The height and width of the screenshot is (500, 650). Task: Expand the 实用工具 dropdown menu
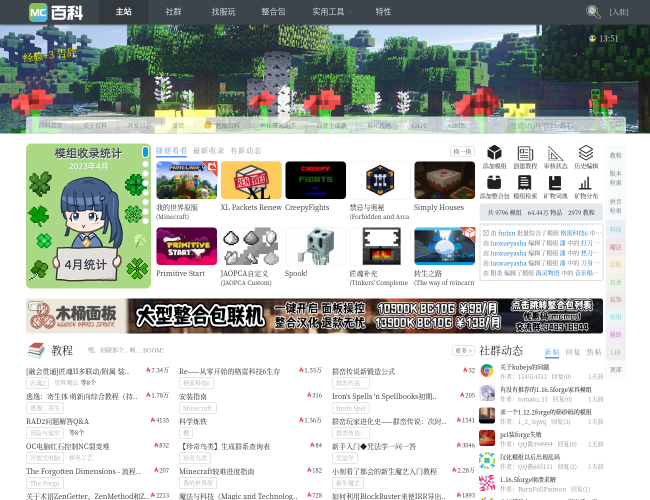coord(328,12)
